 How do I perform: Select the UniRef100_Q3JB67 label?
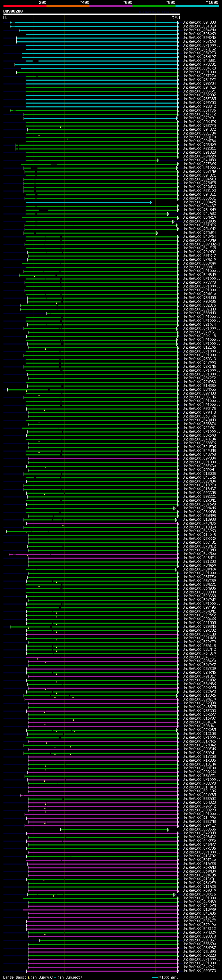[199, 940]
